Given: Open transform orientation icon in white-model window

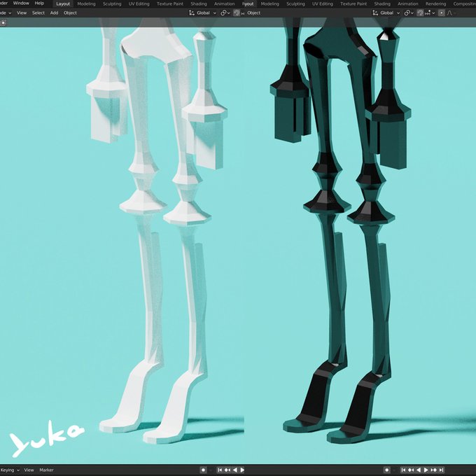Looking at the screenshot, I should 192,13.
